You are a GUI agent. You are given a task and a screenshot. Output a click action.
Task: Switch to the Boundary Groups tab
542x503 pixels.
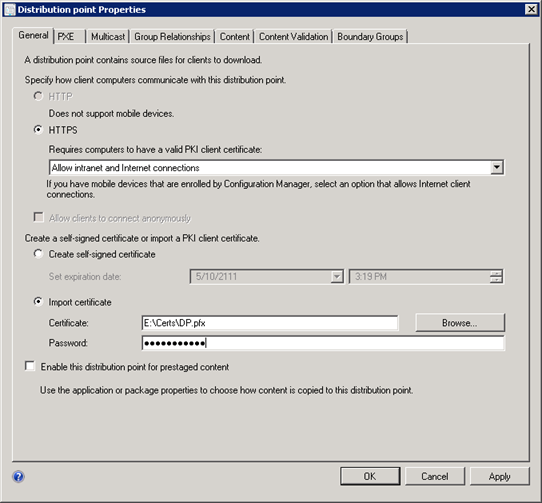coord(370,37)
